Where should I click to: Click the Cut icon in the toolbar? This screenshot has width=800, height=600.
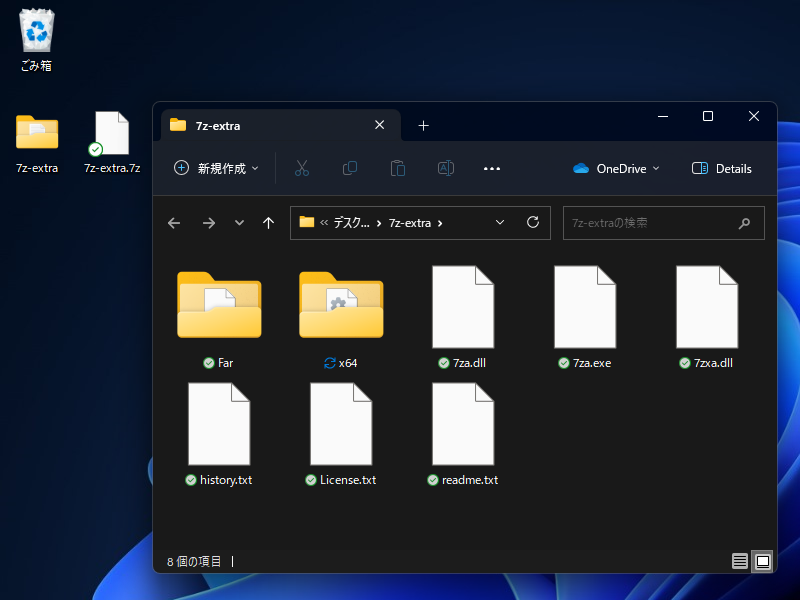(x=302, y=168)
